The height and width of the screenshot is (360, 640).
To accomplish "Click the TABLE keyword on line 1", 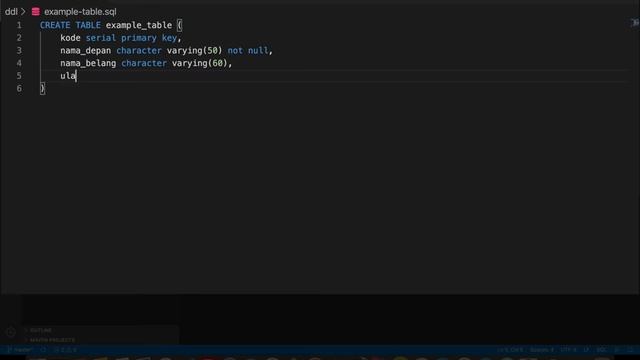I will pyautogui.click(x=88, y=25).
